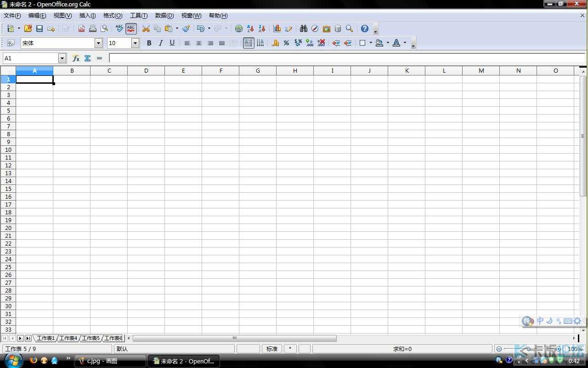The width and height of the screenshot is (588, 368).
Task: Open background color dropdown arrow
Action: pos(388,43)
